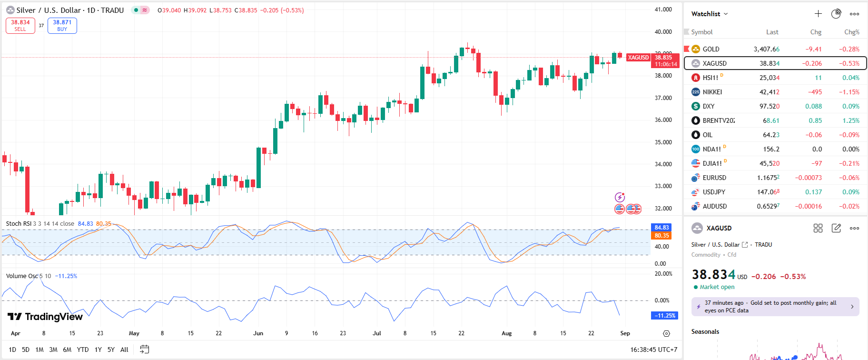Expand the gold news headline chevron
868x360 pixels.
[852, 307]
